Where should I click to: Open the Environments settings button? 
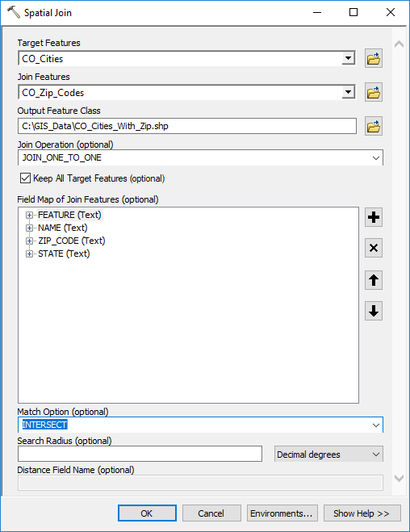pos(282,513)
